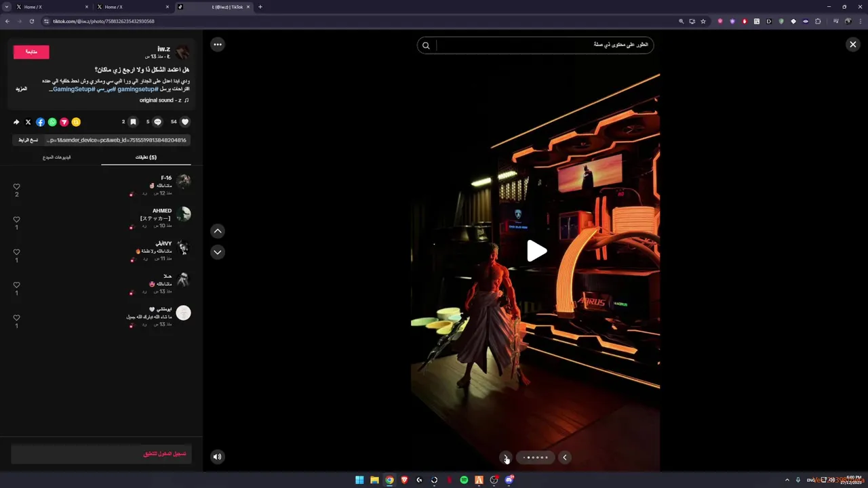This screenshot has width=868, height=488.
Task: Open AHMED commenter name
Action: (x=162, y=211)
